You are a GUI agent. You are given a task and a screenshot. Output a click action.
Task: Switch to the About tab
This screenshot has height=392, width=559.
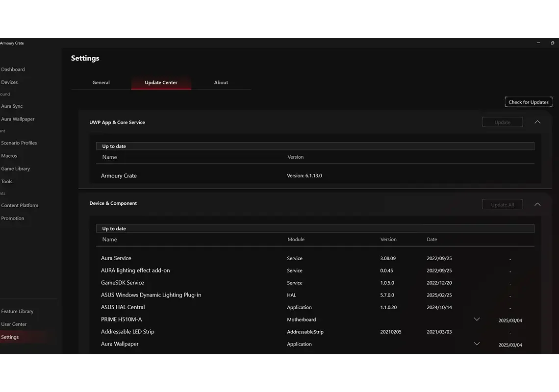(x=221, y=82)
